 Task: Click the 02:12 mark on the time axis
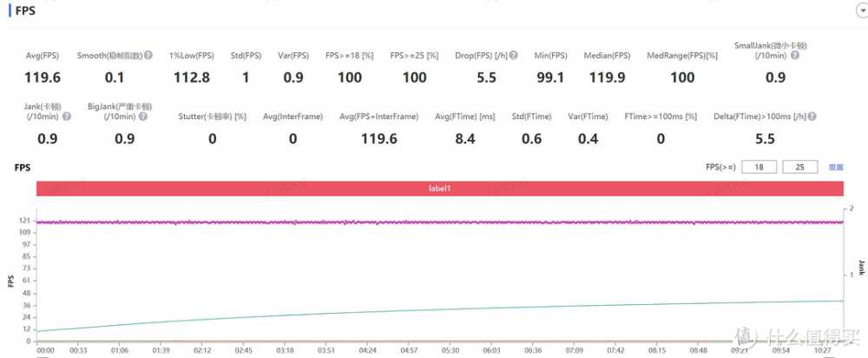[202, 351]
